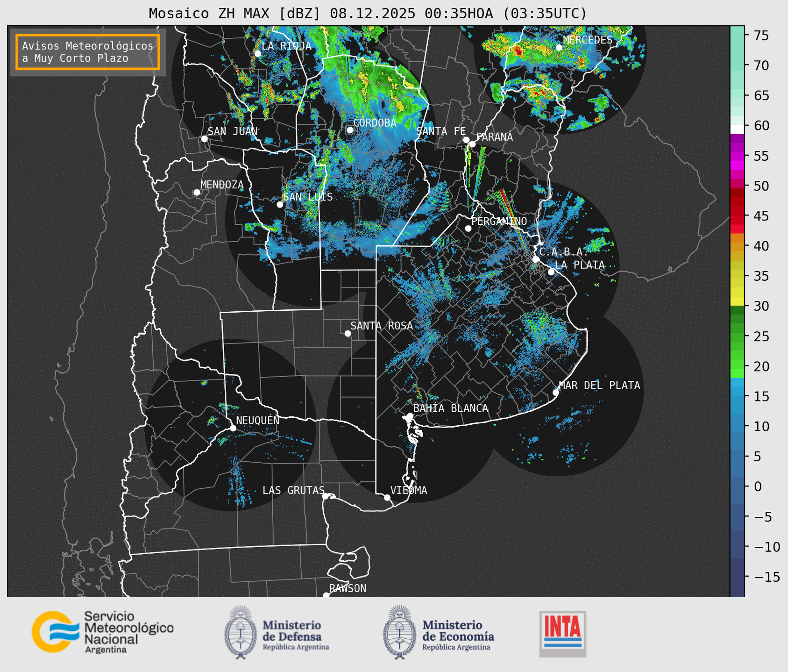
Task: Click the VIEDMA city label
Action: click(409, 490)
